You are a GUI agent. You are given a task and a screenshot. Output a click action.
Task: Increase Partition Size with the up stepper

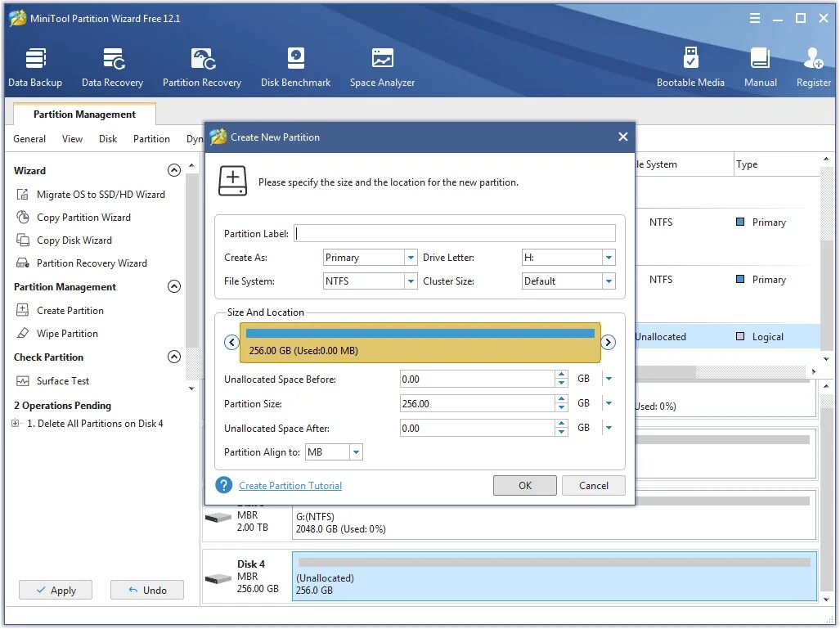coord(561,399)
